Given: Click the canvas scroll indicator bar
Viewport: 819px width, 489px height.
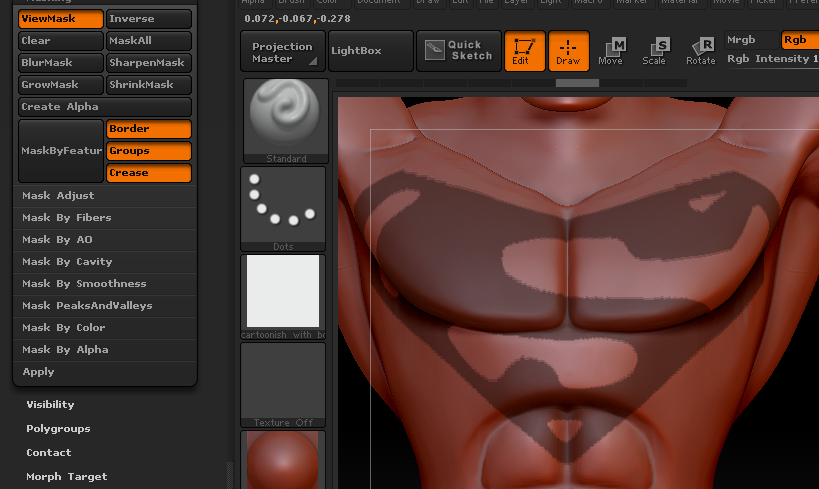Looking at the screenshot, I should click(577, 83).
